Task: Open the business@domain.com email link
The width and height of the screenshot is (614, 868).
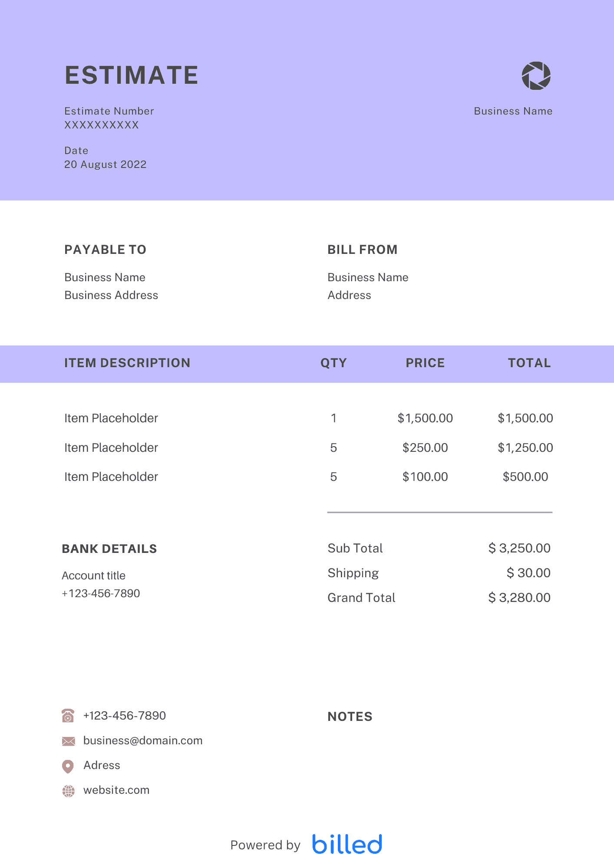Action: [143, 740]
